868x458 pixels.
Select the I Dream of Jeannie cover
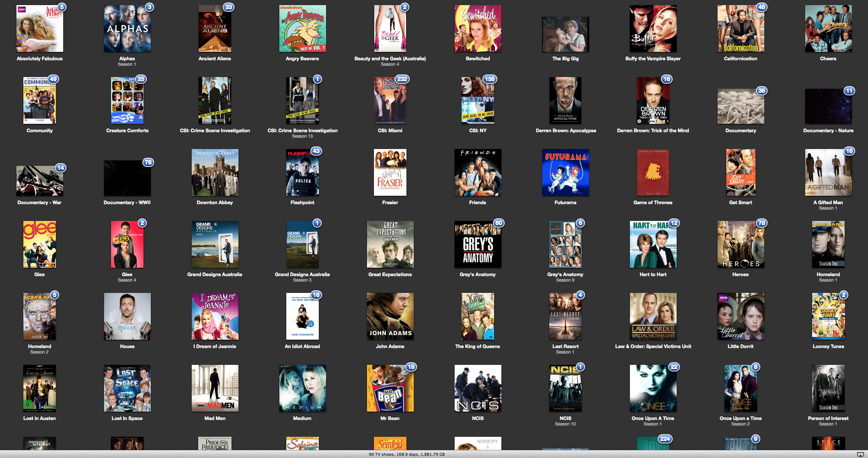[x=215, y=316]
